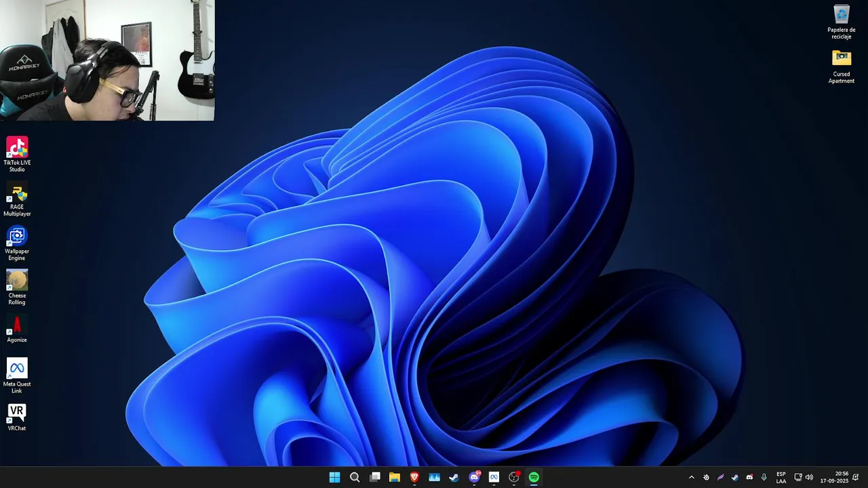Open the ESP LAA language switcher

pos(781,477)
